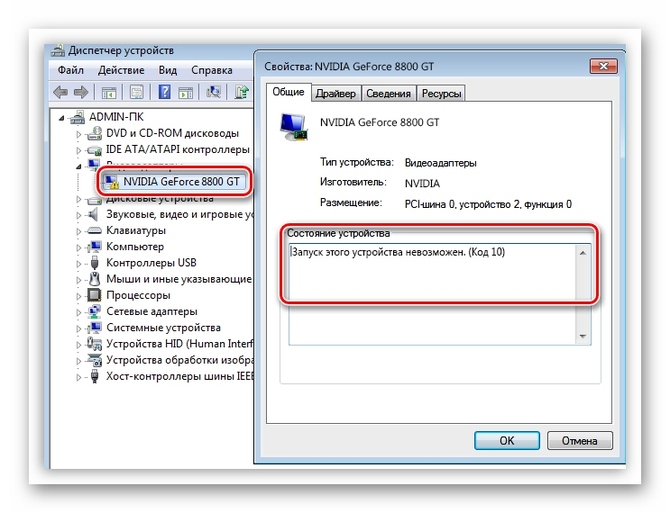Switch to the Сведения tab
Screen dimensions: 670x513
(x=388, y=94)
